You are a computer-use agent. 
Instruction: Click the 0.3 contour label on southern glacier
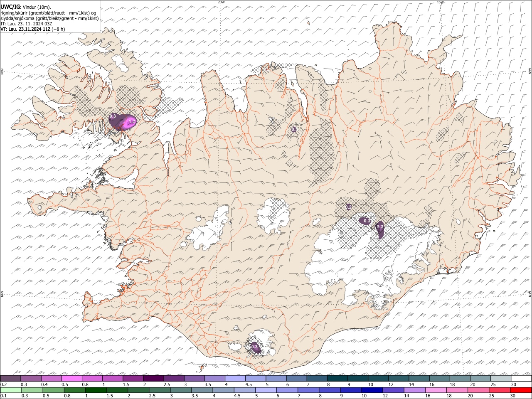pyautogui.click(x=254, y=347)
